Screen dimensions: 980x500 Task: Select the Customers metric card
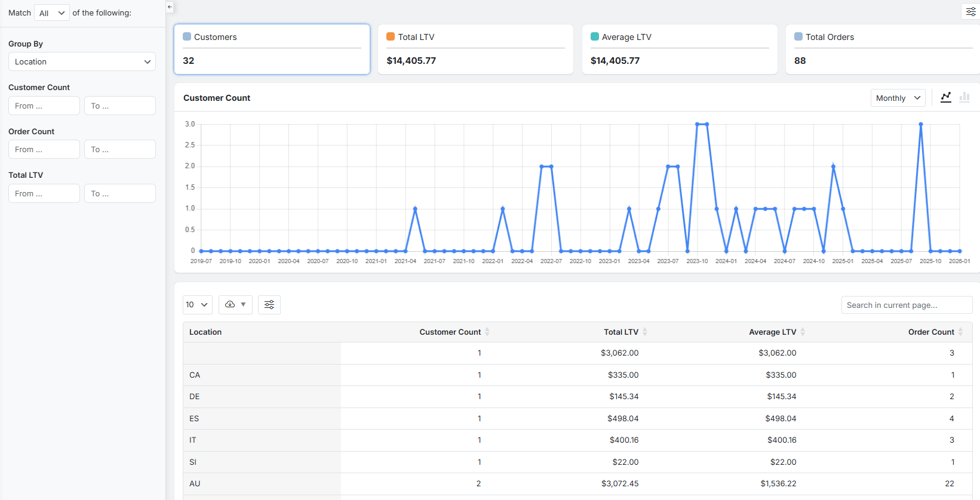272,50
